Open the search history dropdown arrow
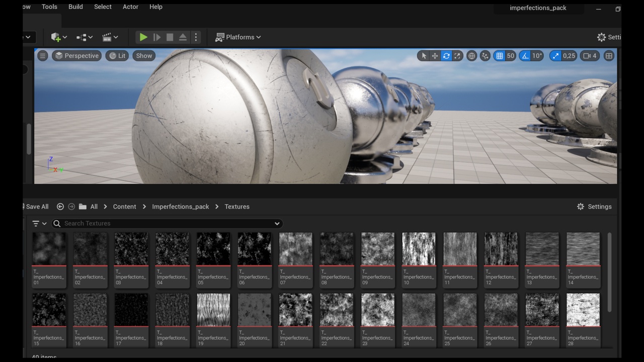 pyautogui.click(x=277, y=223)
